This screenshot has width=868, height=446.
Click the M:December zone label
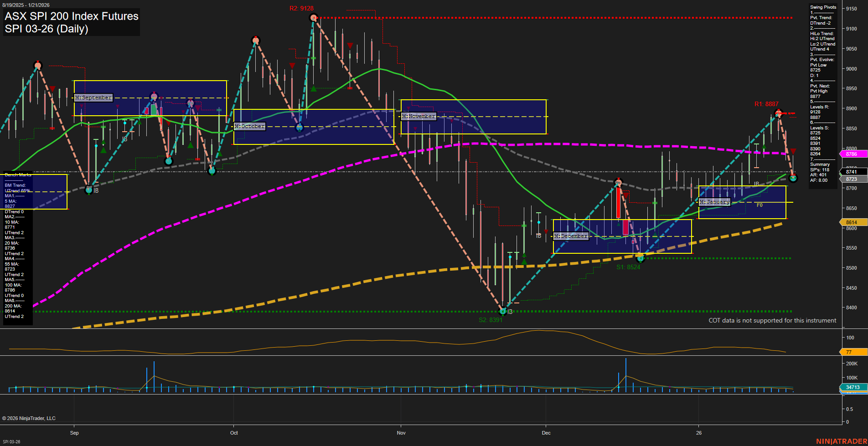570,236
